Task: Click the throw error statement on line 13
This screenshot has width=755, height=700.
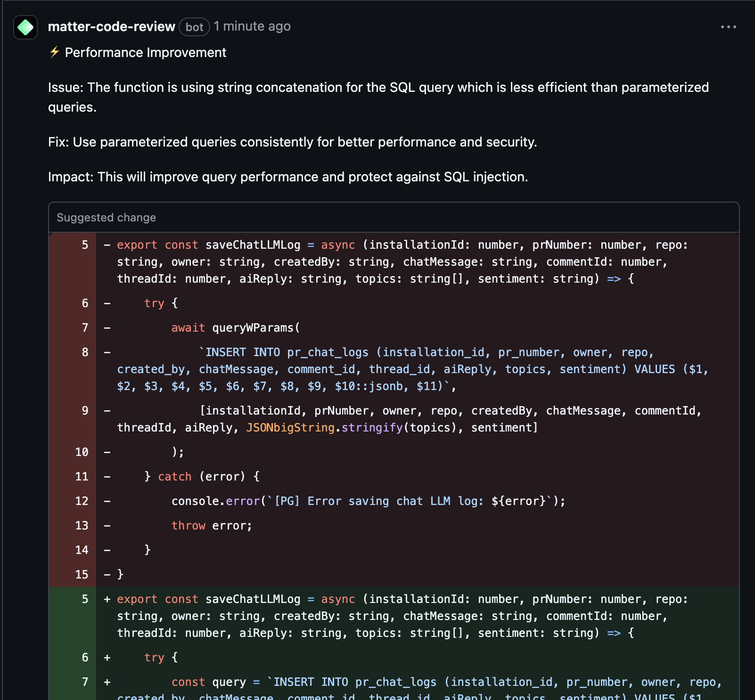Action: (x=211, y=525)
